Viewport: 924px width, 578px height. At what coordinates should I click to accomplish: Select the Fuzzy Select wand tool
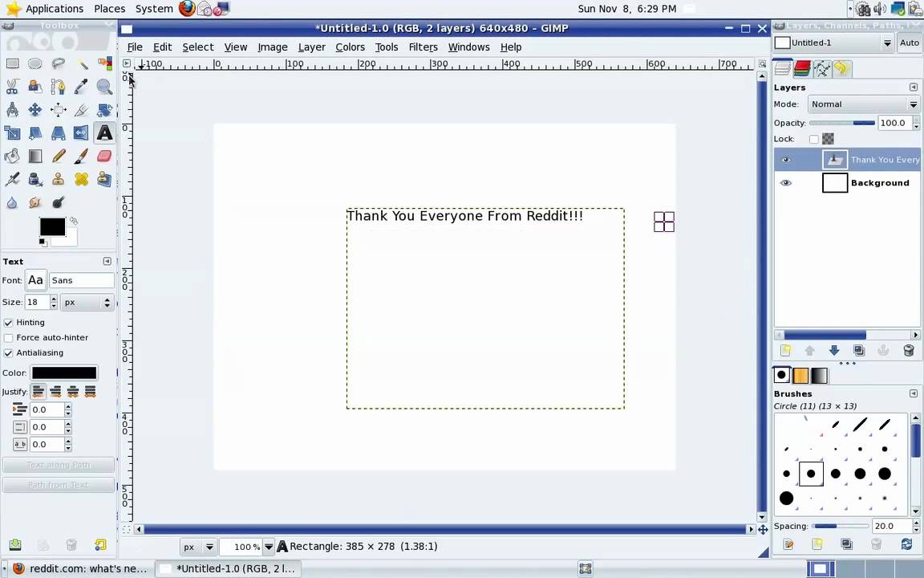[x=81, y=63]
